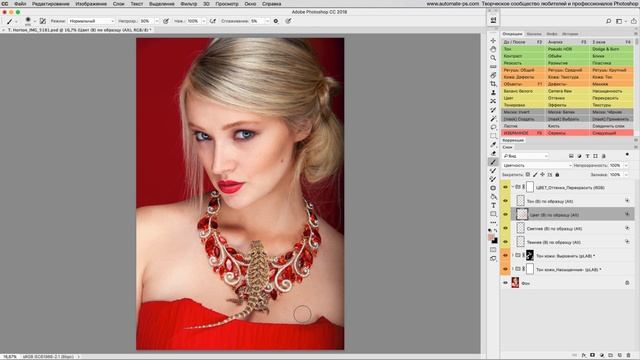Hide the Цвет (B) по образцу layer

click(505, 215)
